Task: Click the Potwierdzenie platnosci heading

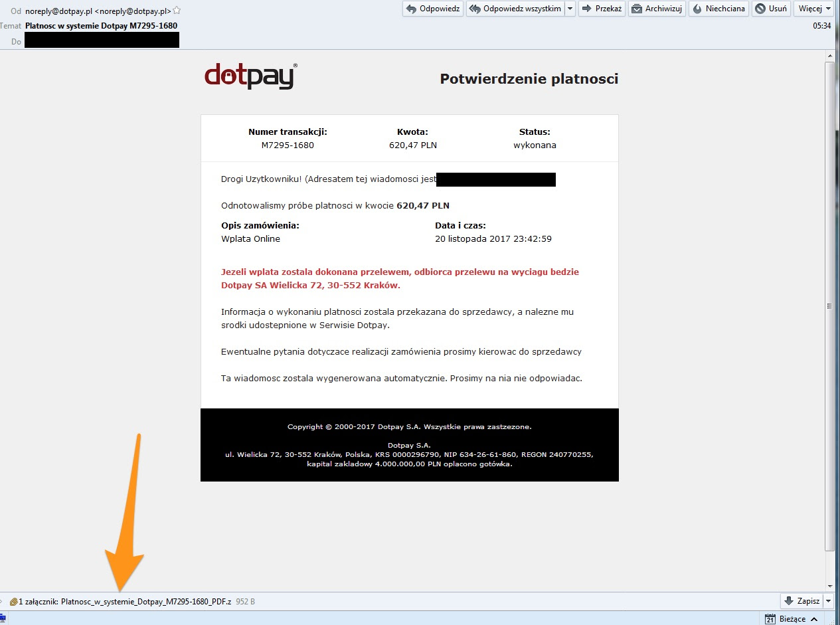Action: click(x=529, y=79)
